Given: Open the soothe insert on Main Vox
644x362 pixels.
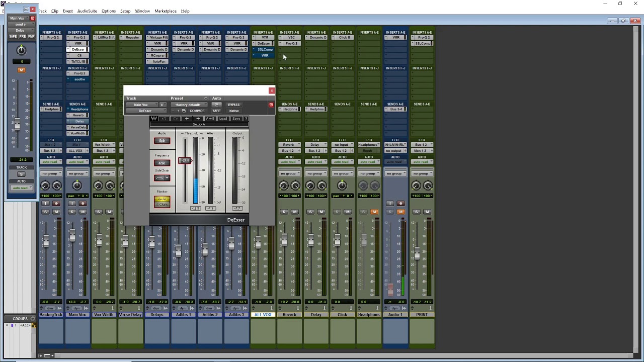Looking at the screenshot, I should [79, 79].
